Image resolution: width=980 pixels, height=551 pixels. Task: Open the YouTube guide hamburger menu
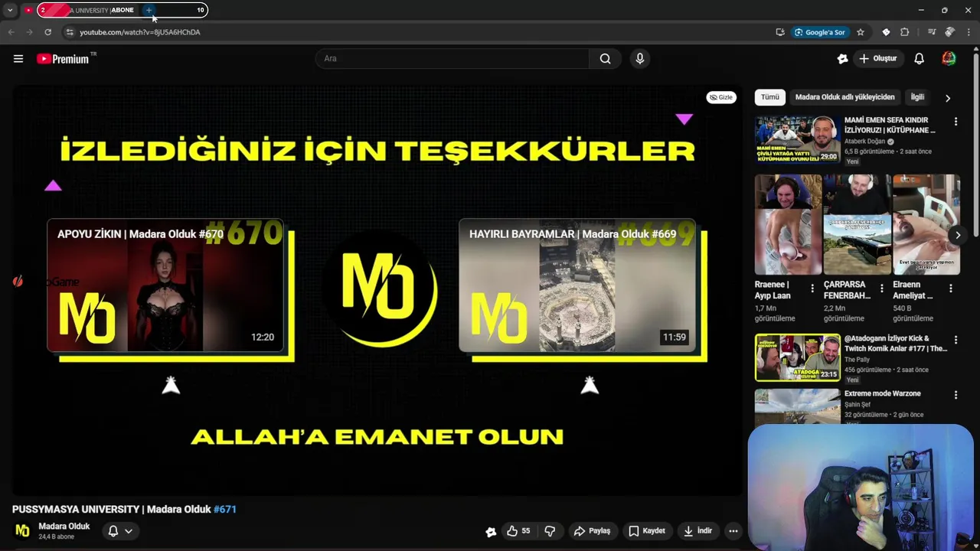click(18, 59)
